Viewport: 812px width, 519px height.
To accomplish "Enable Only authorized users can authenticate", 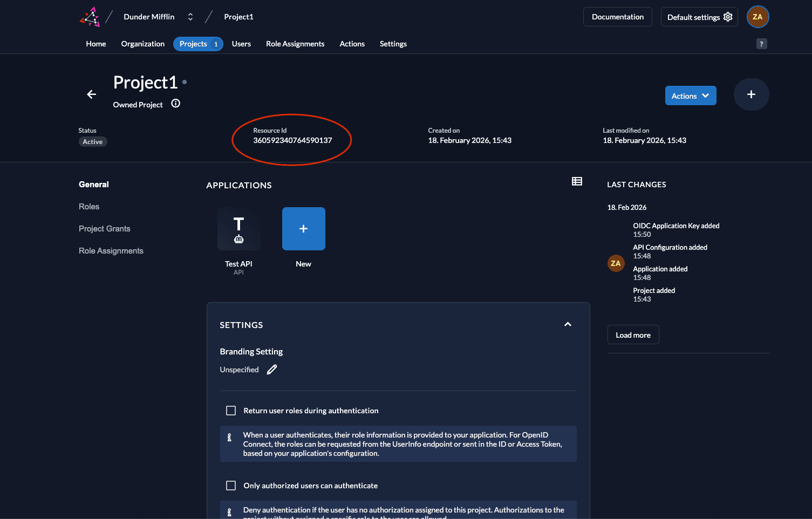I will (x=231, y=486).
